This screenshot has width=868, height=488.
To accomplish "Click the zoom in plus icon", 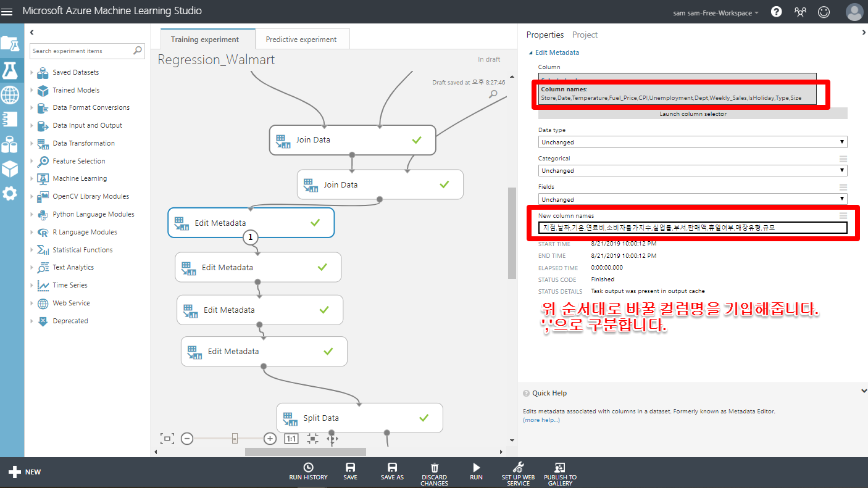I will tap(270, 439).
